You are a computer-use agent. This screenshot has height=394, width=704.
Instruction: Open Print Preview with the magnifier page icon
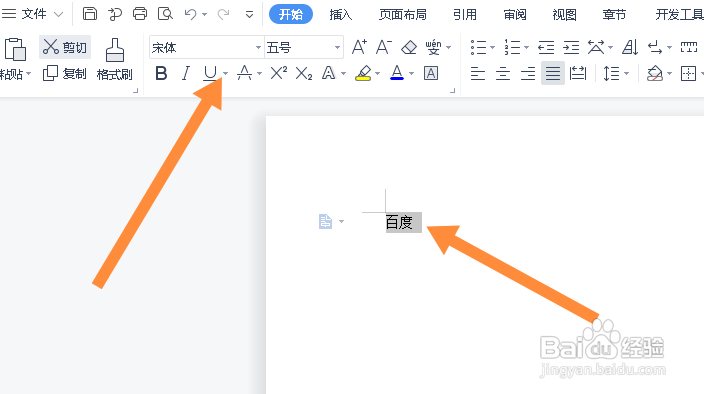[165, 14]
